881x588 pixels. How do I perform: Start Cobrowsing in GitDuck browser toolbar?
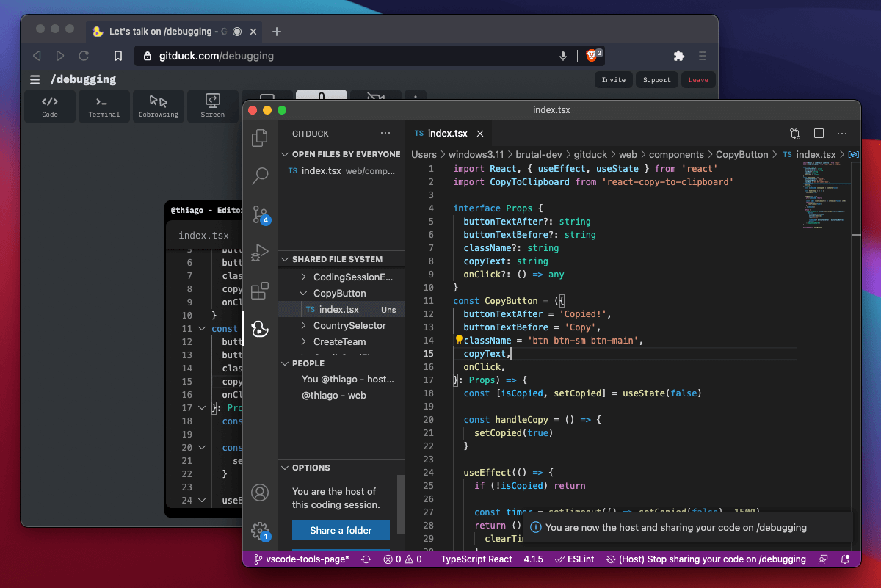[x=159, y=106]
